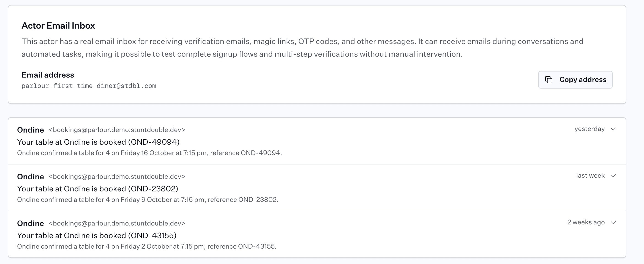The width and height of the screenshot is (644, 264).
Task: Click the sender address in the oldest email
Action: (x=117, y=223)
